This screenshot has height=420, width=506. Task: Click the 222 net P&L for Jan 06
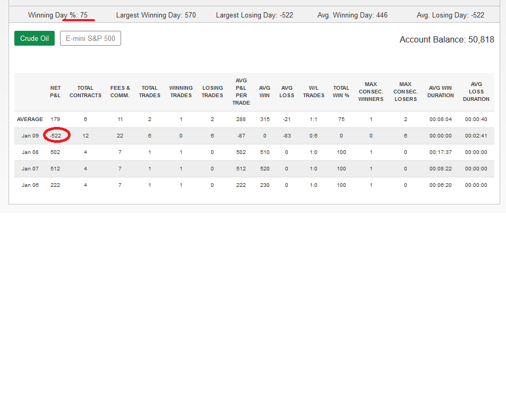tap(55, 185)
